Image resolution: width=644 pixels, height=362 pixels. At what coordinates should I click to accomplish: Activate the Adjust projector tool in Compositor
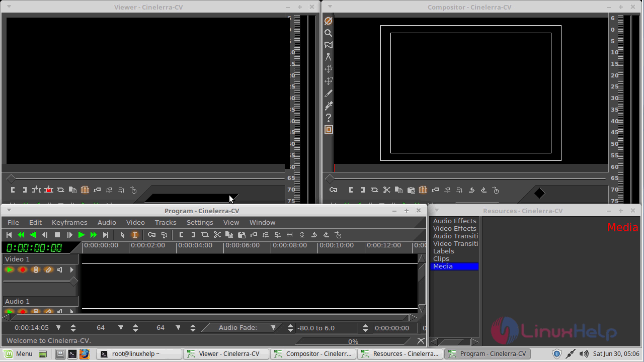(x=329, y=81)
